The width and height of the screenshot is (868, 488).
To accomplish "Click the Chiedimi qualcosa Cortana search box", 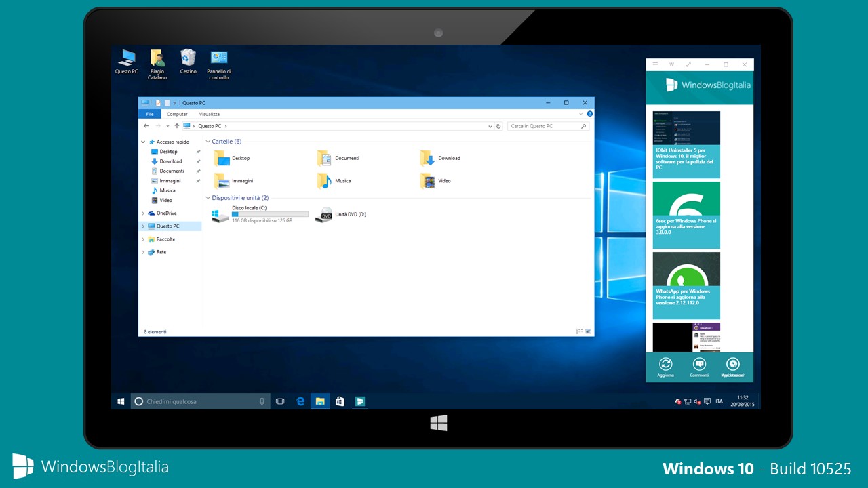I will click(x=199, y=401).
